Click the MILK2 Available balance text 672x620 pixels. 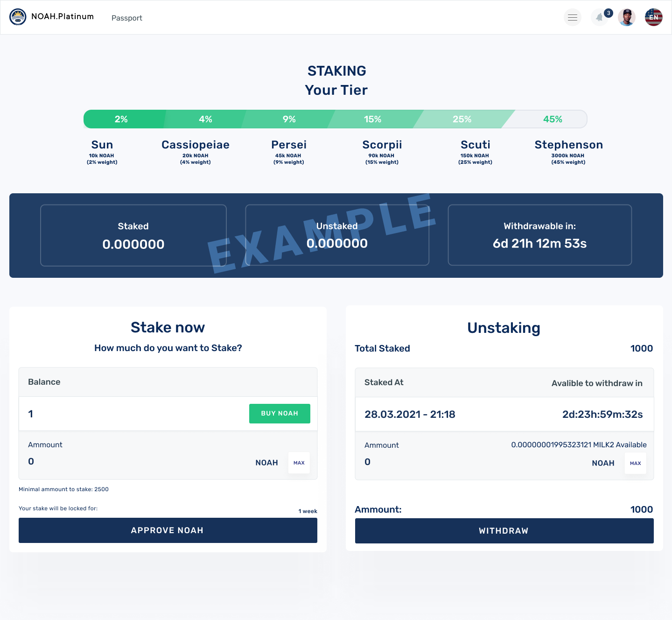point(579,444)
